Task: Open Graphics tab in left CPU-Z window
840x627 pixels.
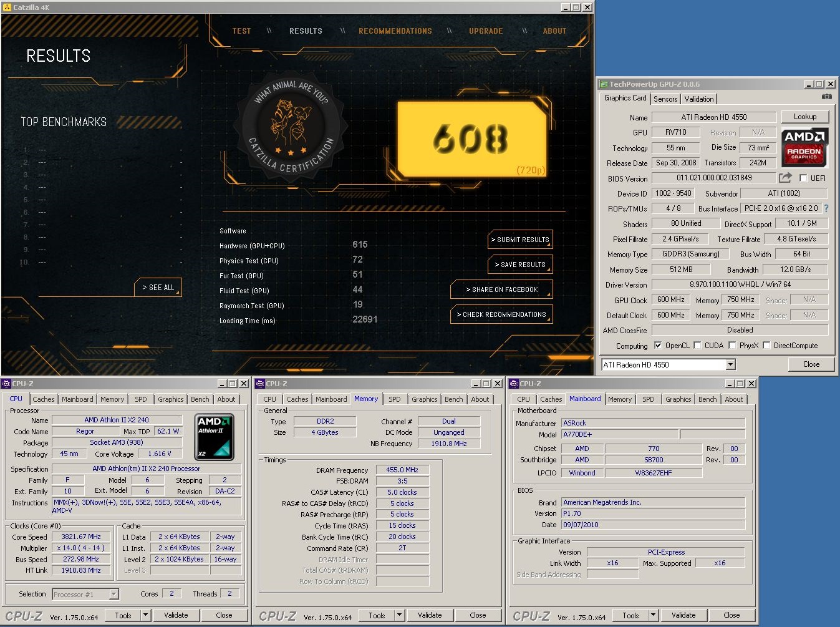Action: click(x=171, y=399)
